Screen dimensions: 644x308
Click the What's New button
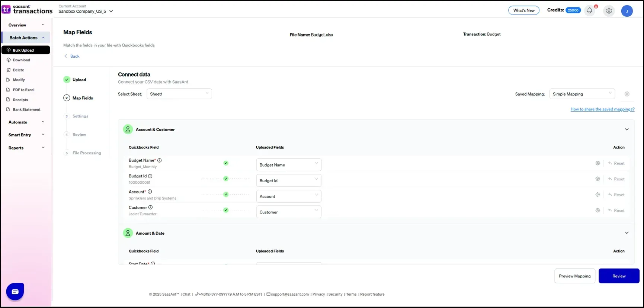pyautogui.click(x=524, y=10)
